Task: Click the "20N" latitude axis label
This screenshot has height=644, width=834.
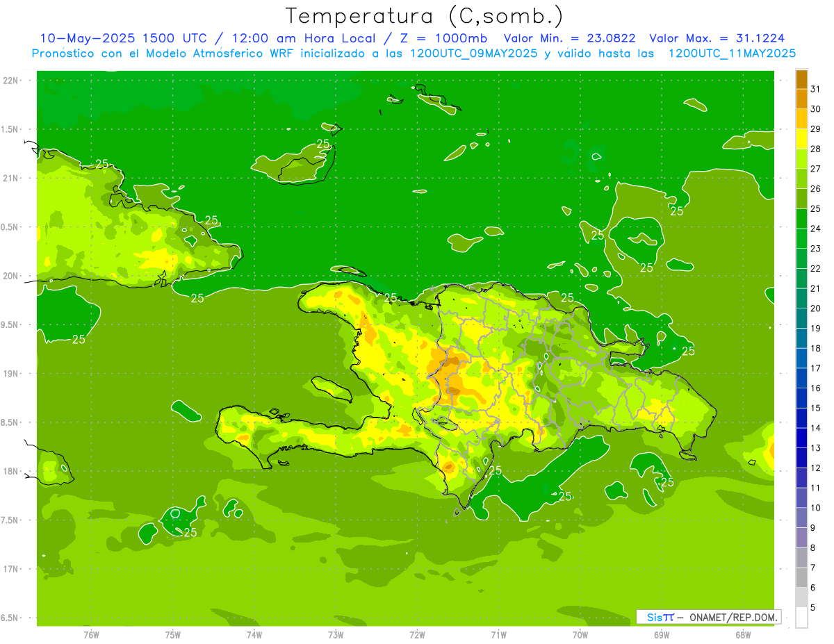Action: [x=12, y=276]
